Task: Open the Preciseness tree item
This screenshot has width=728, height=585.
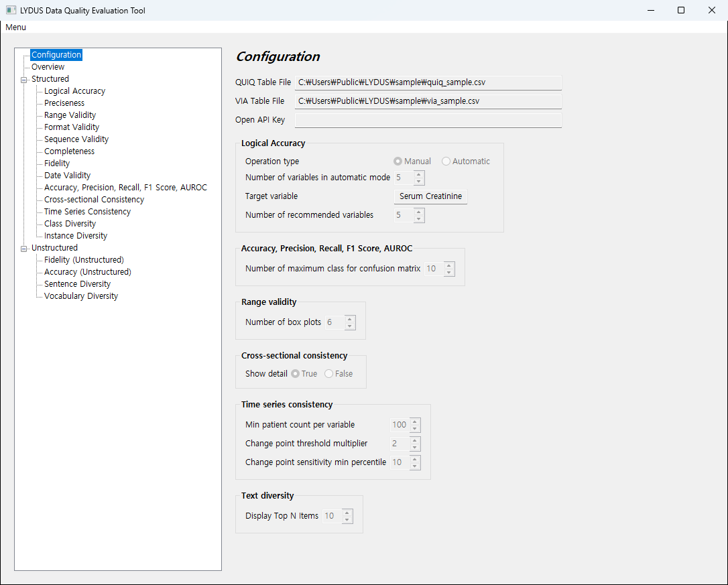Action: pos(64,103)
